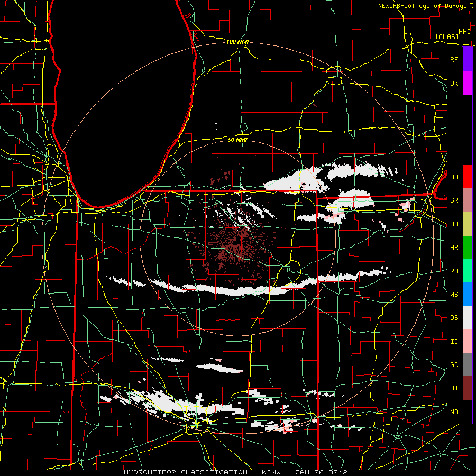
Task: Click the 'ND' legend label
Action: pos(454,412)
